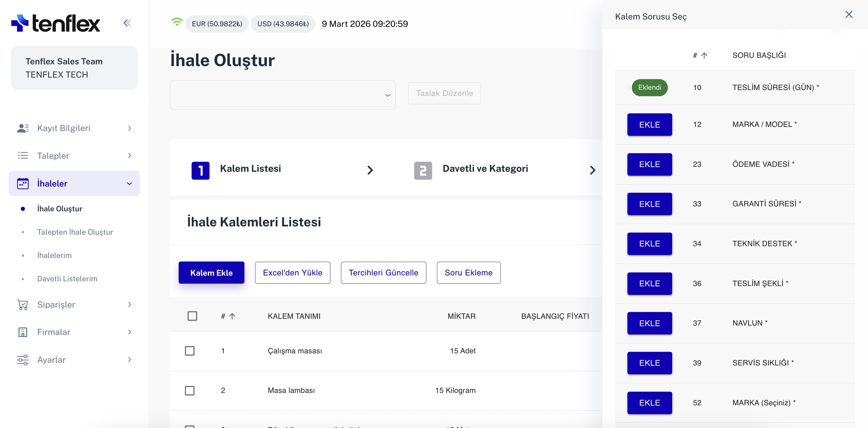Expand Firmalar menu chevron
This screenshot has height=428, width=868.
[129, 332]
